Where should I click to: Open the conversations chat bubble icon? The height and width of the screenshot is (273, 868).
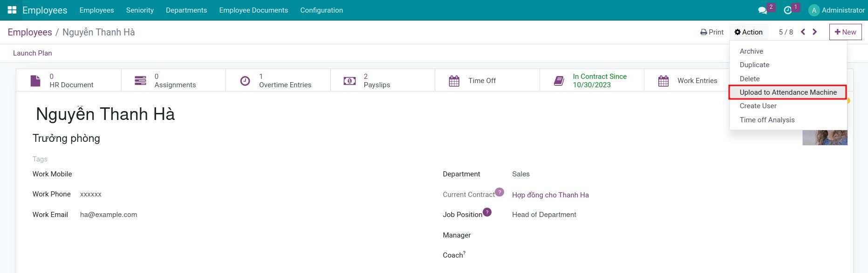coord(762,10)
